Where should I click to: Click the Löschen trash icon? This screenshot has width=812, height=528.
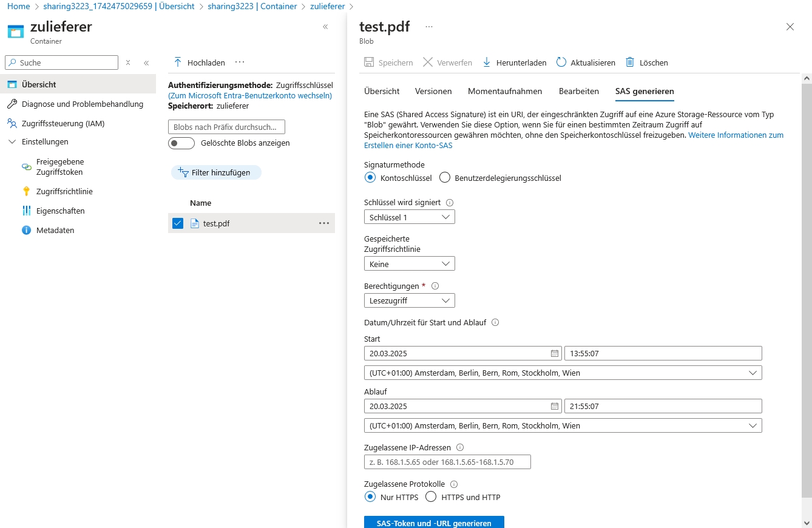(630, 63)
